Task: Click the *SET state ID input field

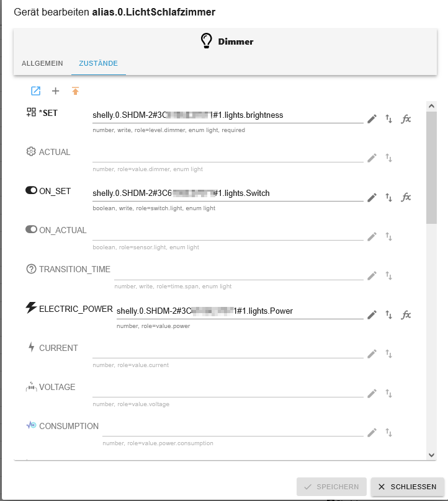Action: pos(227,115)
